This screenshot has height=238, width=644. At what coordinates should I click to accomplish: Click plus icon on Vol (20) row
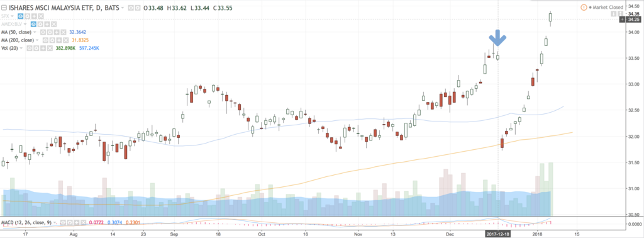43,48
